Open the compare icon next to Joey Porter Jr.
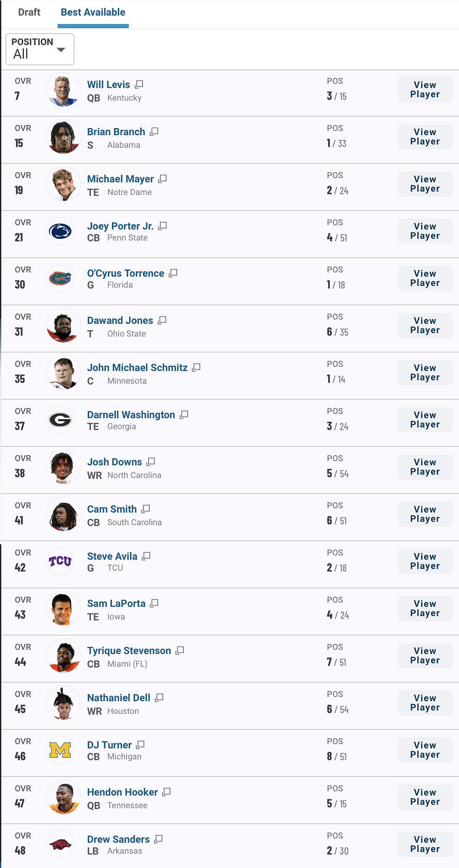Image resolution: width=459 pixels, height=868 pixels. click(162, 226)
